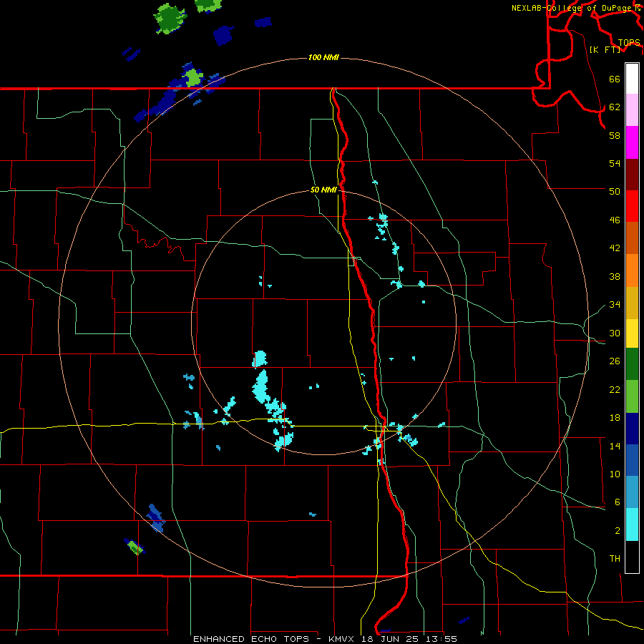The height and width of the screenshot is (644, 644).
Task: Click the 14 value on the legend
Action: click(x=615, y=446)
